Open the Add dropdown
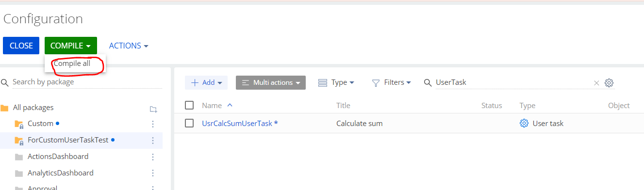Screen dimensions: 644x190 (207, 82)
